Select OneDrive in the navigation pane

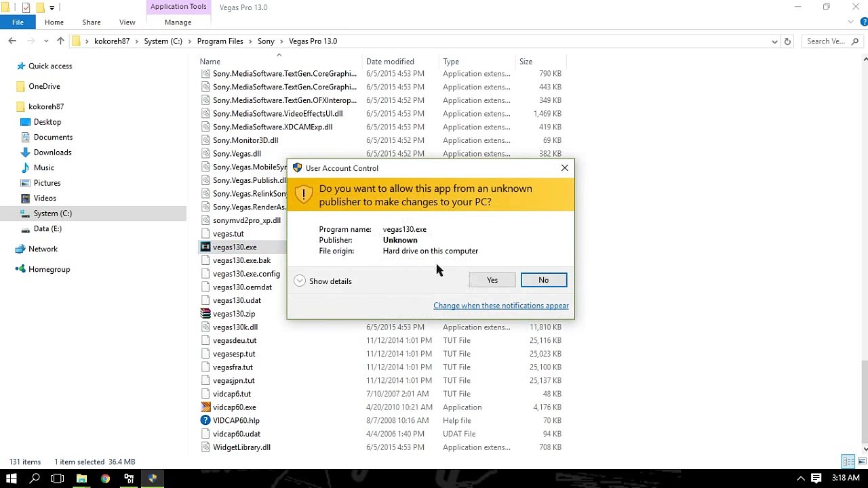[x=44, y=87]
